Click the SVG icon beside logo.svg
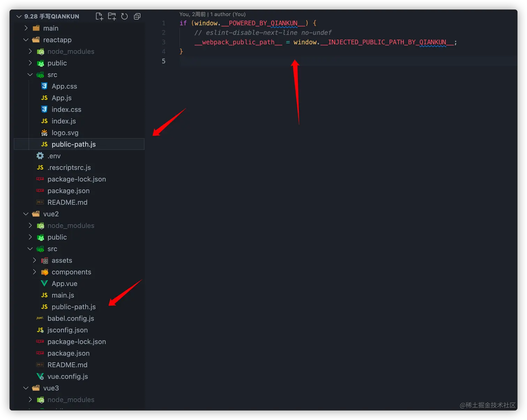The height and width of the screenshot is (420, 527). click(44, 133)
